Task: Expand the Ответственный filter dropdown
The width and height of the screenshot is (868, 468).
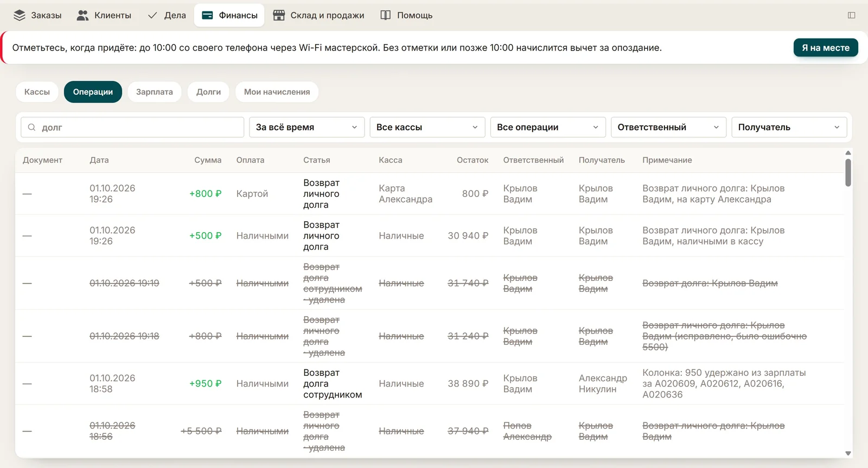Action: (x=668, y=127)
